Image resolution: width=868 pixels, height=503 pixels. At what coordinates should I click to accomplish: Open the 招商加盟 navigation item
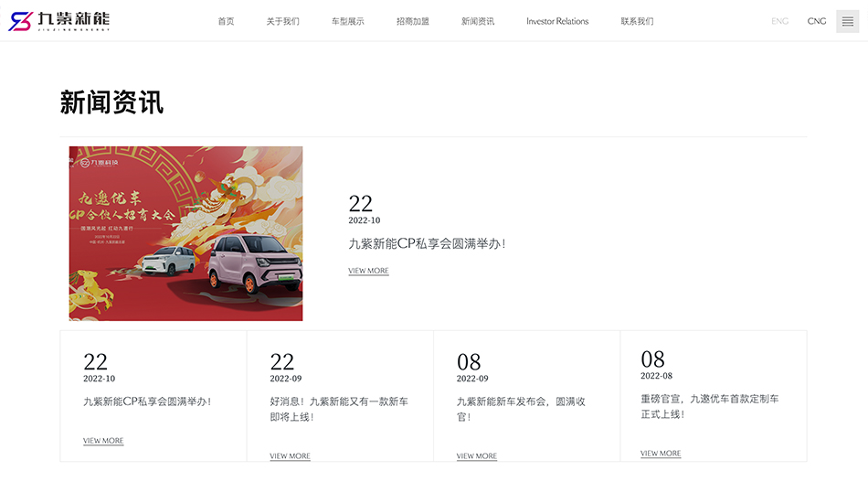pyautogui.click(x=412, y=21)
